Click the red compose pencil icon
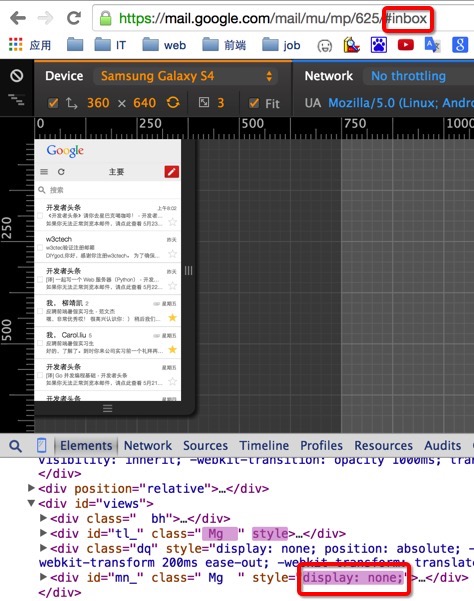This screenshot has height=601, width=474. tap(172, 172)
